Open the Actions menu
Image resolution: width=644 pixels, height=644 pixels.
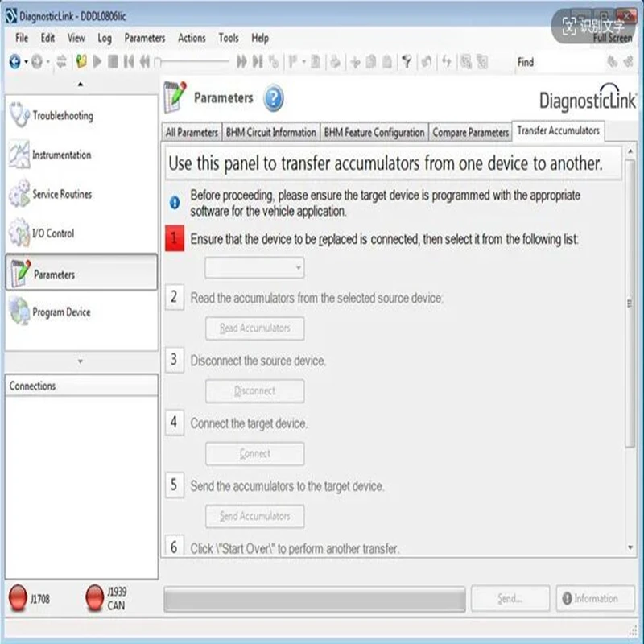click(x=192, y=38)
